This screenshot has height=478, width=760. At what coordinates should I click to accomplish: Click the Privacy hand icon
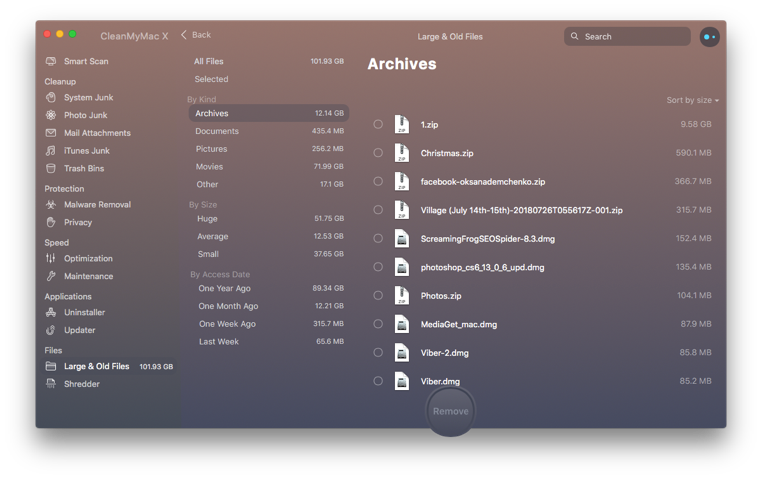[x=51, y=222]
